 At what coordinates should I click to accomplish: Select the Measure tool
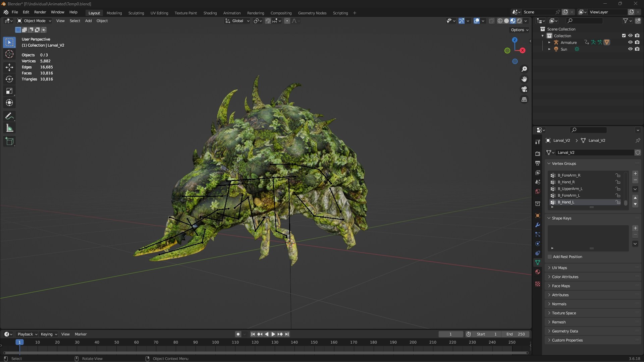(9, 128)
